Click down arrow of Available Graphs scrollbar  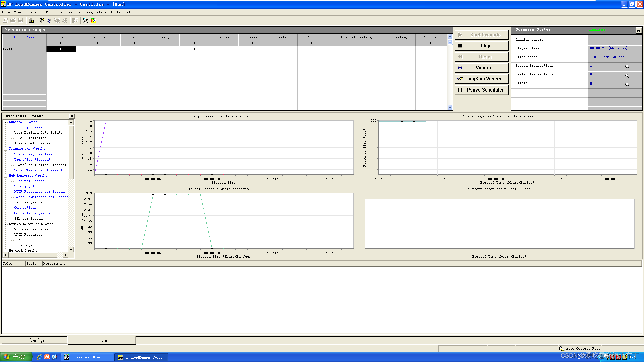tap(71, 250)
